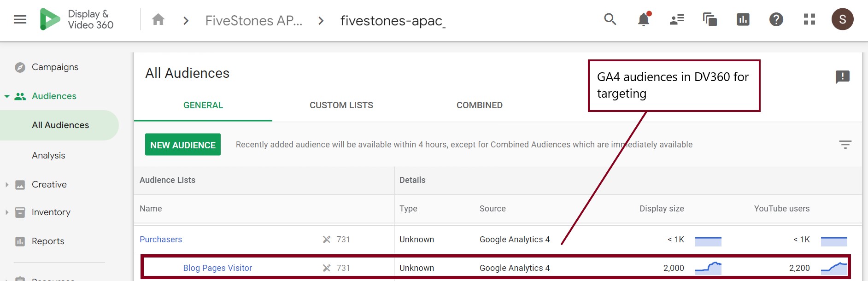Open the Google apps grid icon
868x281 pixels.
809,19
